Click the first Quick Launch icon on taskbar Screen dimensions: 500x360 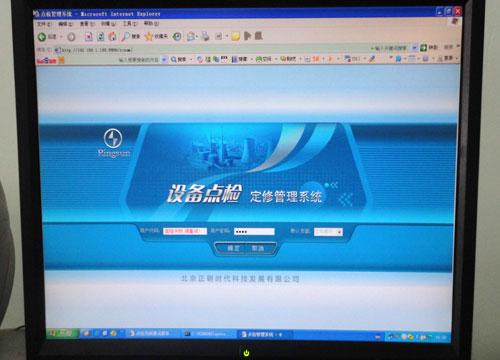coord(86,333)
